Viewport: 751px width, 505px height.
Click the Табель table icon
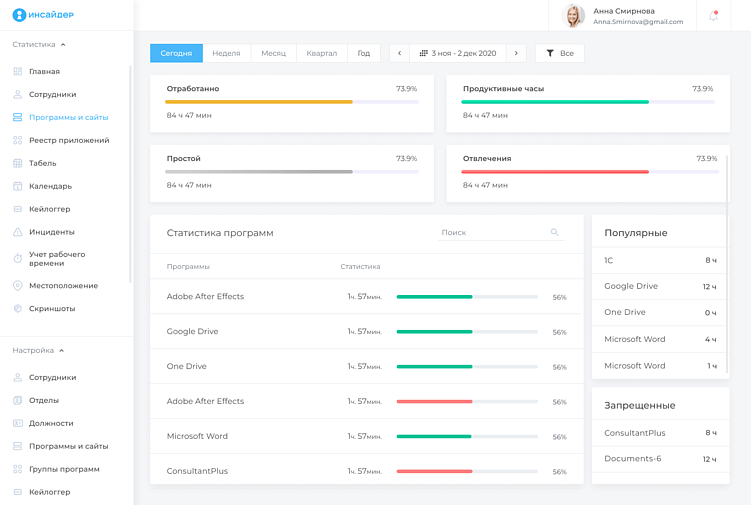click(18, 163)
